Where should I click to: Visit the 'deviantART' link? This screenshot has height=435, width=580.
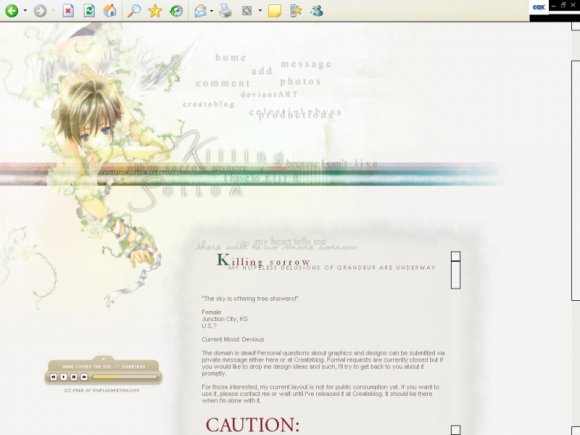[269, 94]
